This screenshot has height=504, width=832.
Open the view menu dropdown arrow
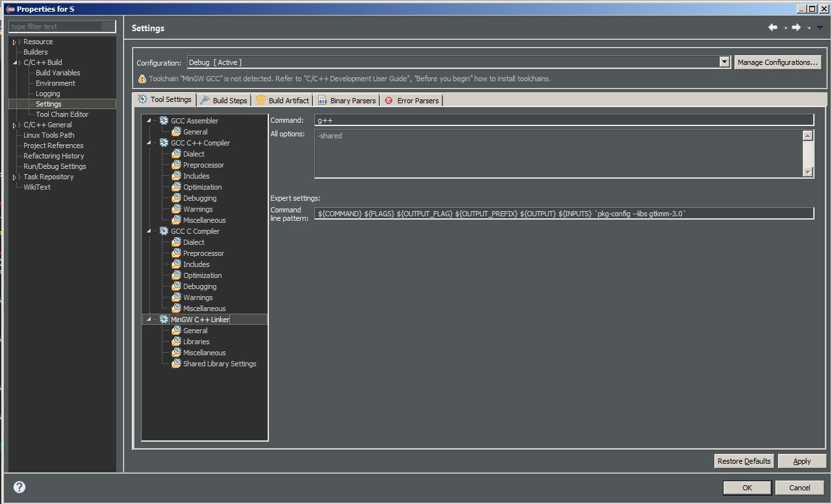[820, 27]
